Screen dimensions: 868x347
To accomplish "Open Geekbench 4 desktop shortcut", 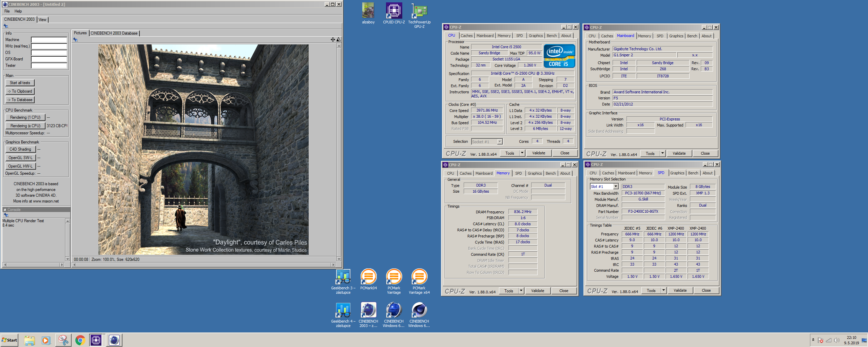I will [x=343, y=315].
